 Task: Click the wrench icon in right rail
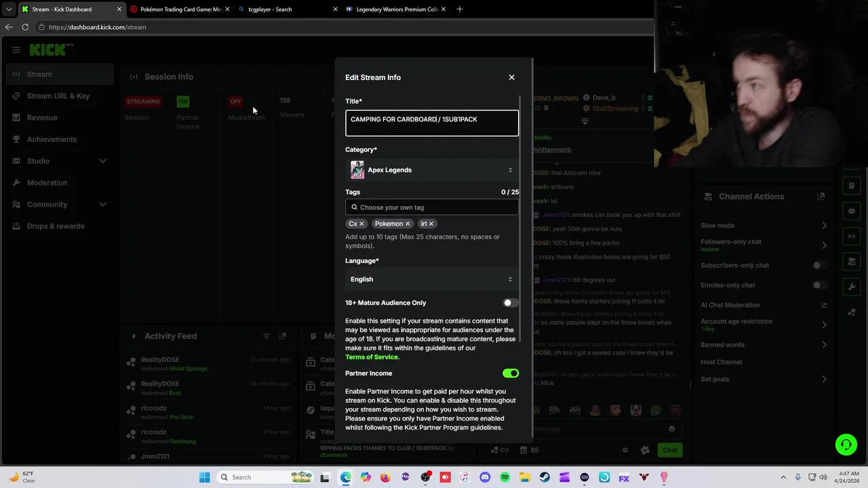pyautogui.click(x=852, y=287)
